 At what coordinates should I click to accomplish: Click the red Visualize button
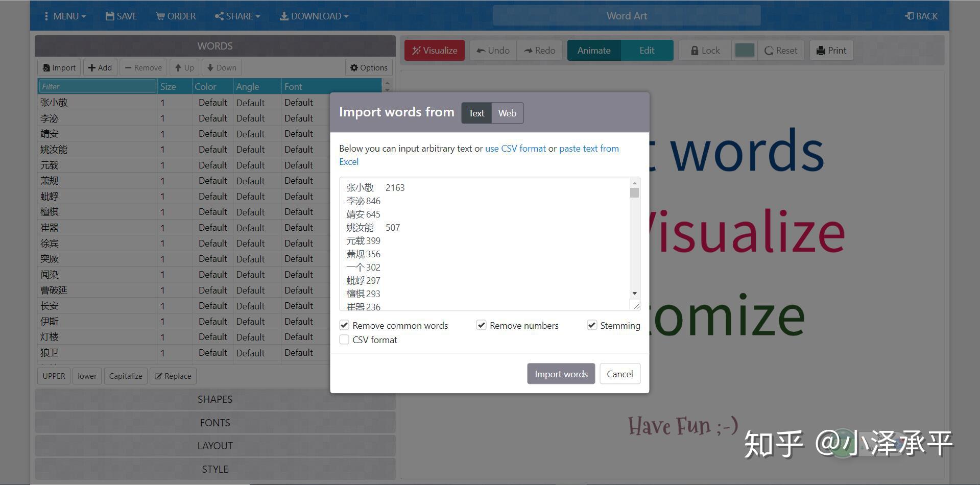[x=435, y=51]
